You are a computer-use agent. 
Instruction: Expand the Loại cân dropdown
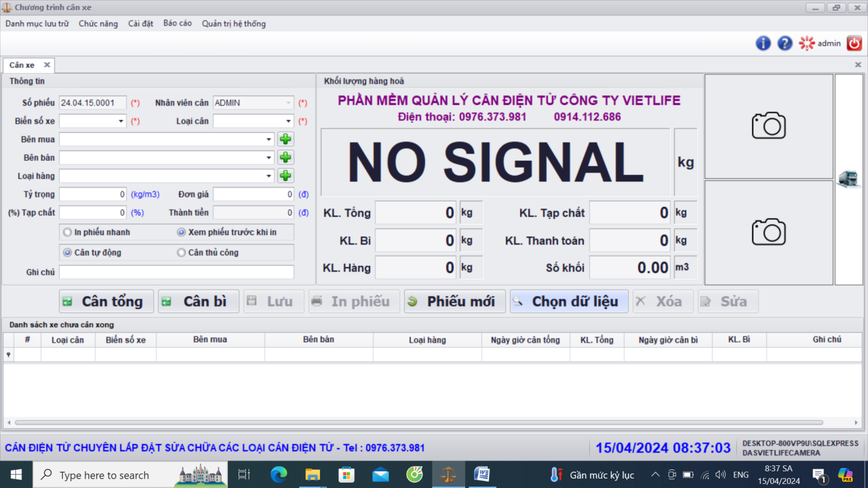coord(288,121)
